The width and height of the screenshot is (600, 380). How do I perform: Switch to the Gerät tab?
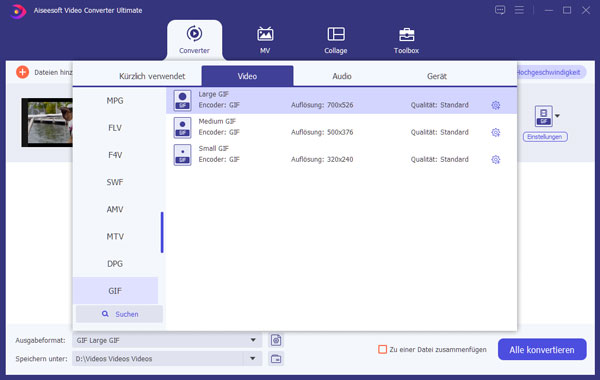tap(437, 76)
